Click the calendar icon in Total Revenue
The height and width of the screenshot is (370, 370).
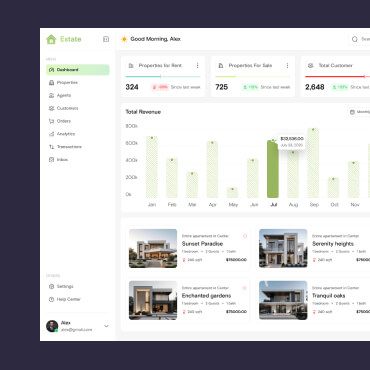[352, 112]
